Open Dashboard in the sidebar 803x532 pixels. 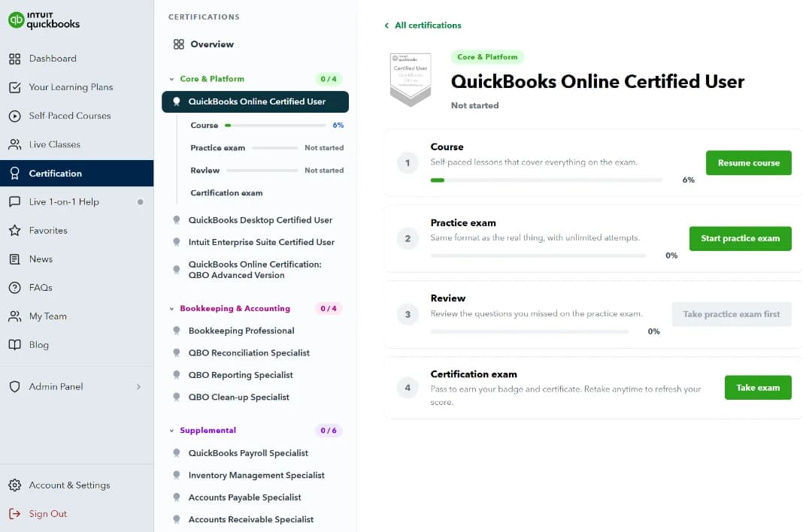tap(77, 59)
